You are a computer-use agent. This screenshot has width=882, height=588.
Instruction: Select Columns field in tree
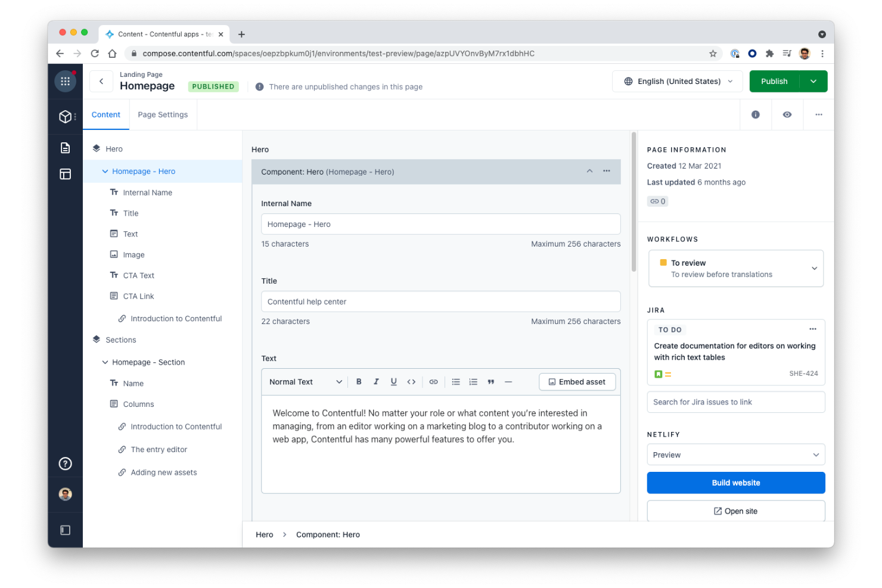[x=138, y=404]
